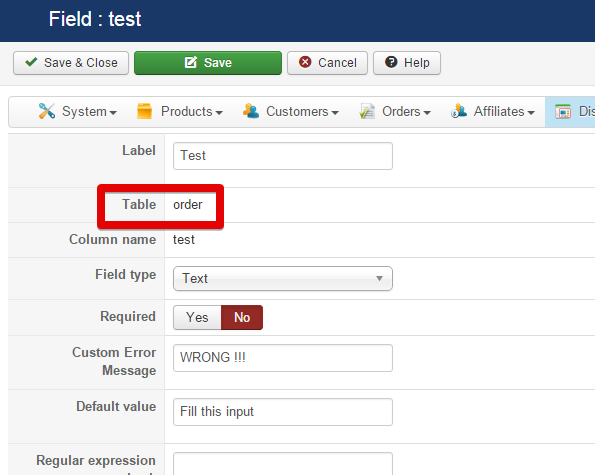Image resolution: width=595 pixels, height=475 pixels.
Task: Expand the Affiliates menu arrow
Action: tap(531, 113)
